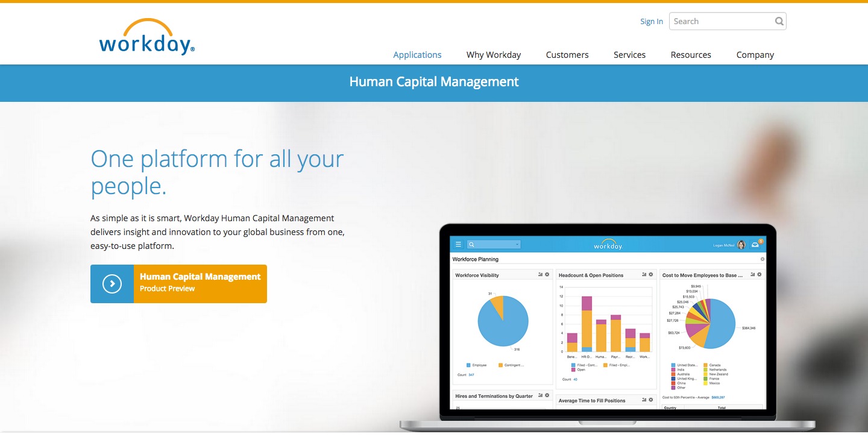This screenshot has height=437, width=868.
Task: Click the $364,346 pie chart label
Action: pyautogui.click(x=749, y=328)
